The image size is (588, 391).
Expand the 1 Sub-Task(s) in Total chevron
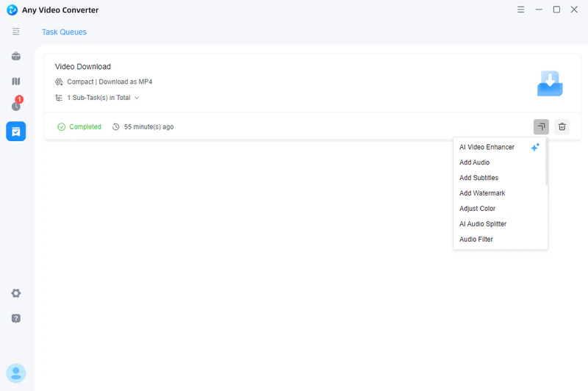click(x=137, y=98)
